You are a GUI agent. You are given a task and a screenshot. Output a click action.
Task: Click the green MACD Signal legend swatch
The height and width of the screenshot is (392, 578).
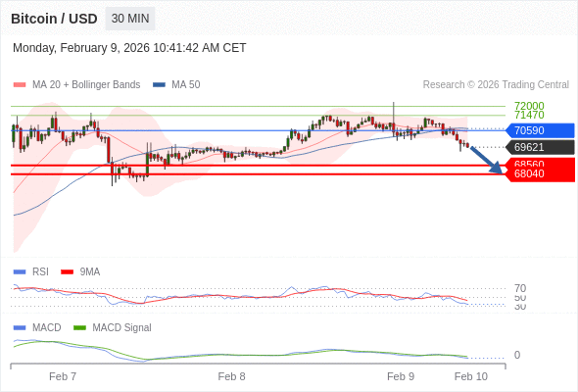click(x=79, y=328)
